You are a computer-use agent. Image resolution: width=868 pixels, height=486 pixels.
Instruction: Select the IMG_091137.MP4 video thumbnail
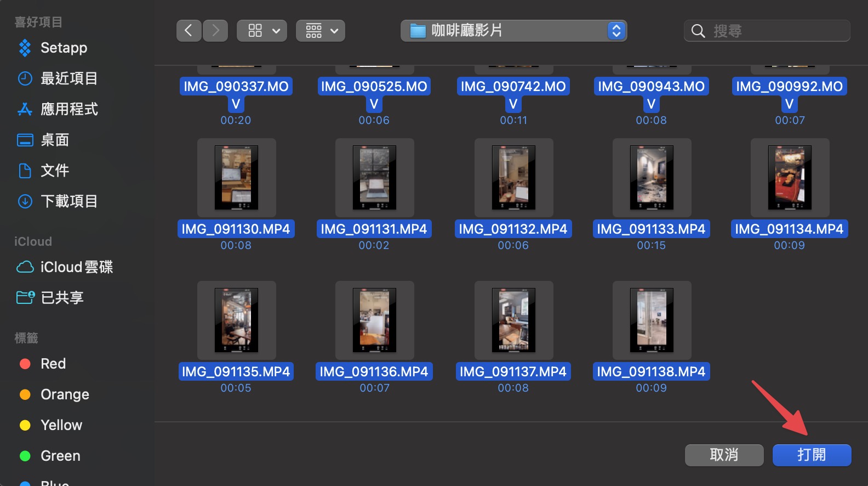click(513, 320)
